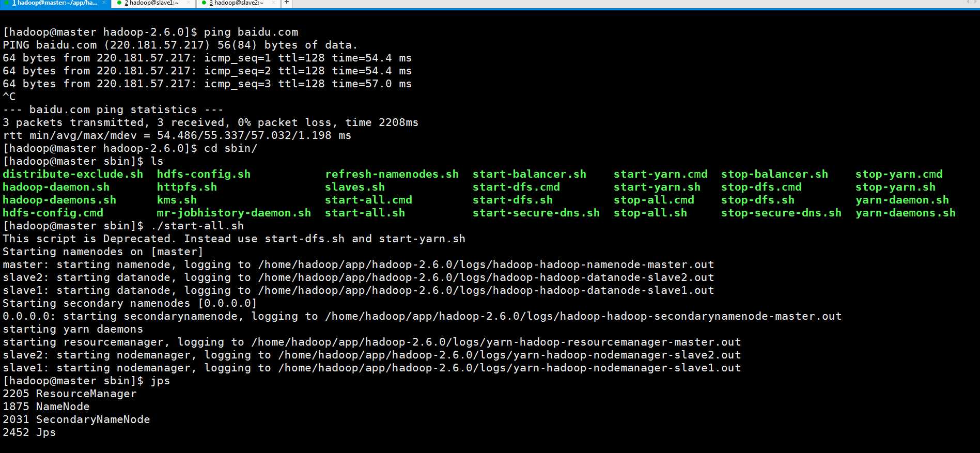
Task: Click '--- baidu.com ping statistics ---' line
Action: point(113,110)
